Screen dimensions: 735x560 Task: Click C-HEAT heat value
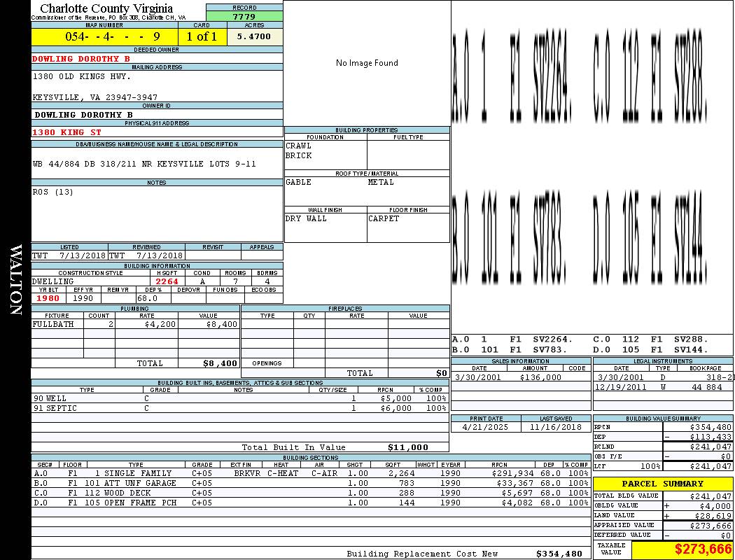[283, 473]
